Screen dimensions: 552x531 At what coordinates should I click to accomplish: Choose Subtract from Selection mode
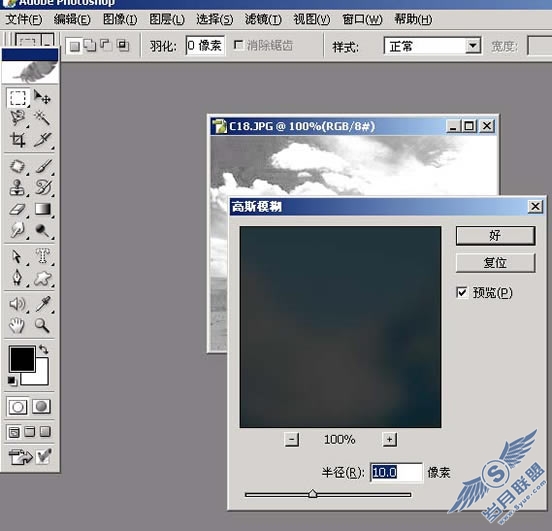106,45
